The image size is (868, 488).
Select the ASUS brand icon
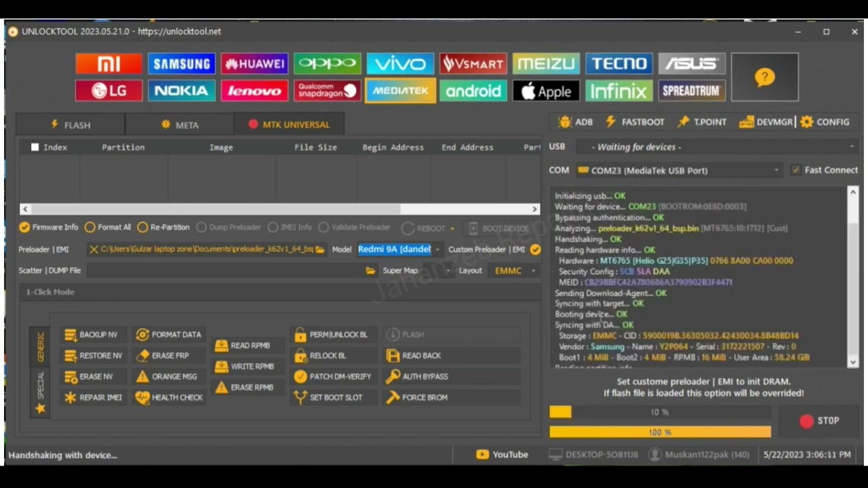coord(692,64)
